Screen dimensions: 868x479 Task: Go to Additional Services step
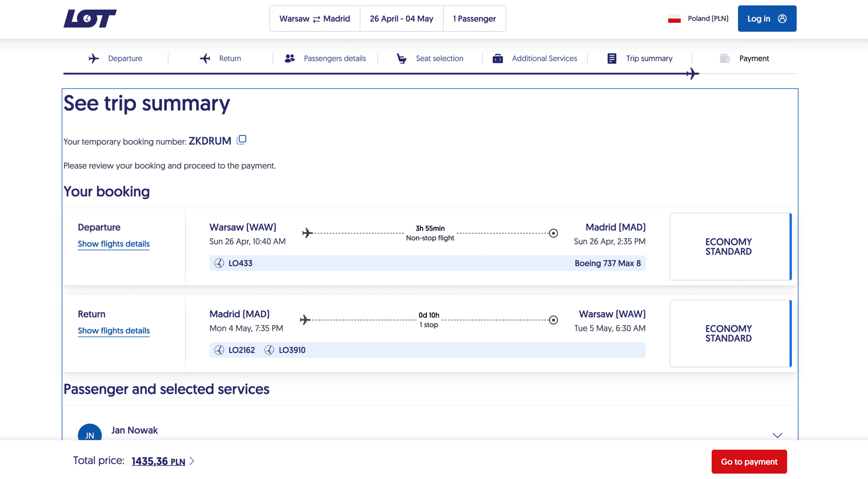(x=544, y=58)
